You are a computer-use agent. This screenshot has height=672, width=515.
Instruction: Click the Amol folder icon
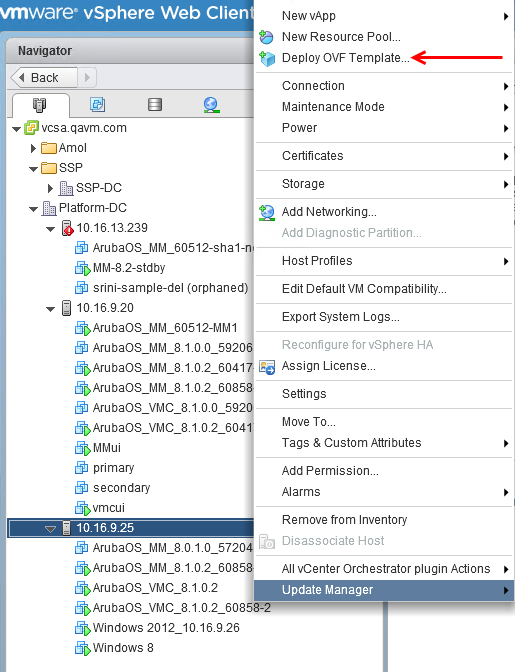[49, 148]
